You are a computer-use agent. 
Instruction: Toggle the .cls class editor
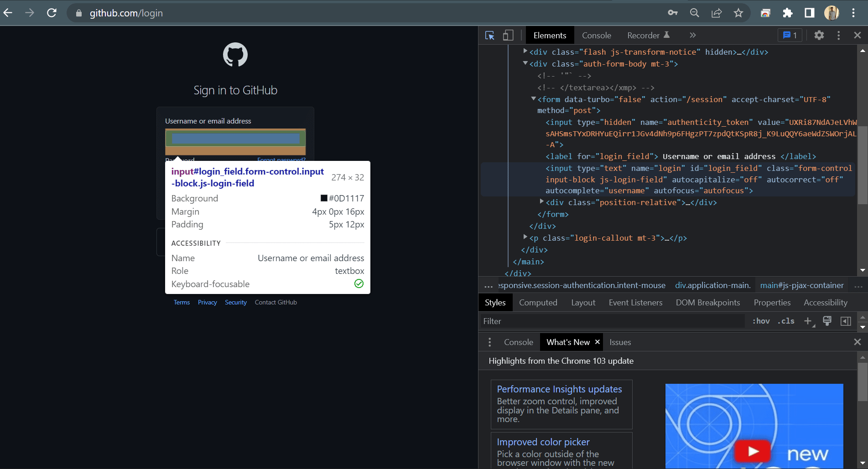pos(786,321)
